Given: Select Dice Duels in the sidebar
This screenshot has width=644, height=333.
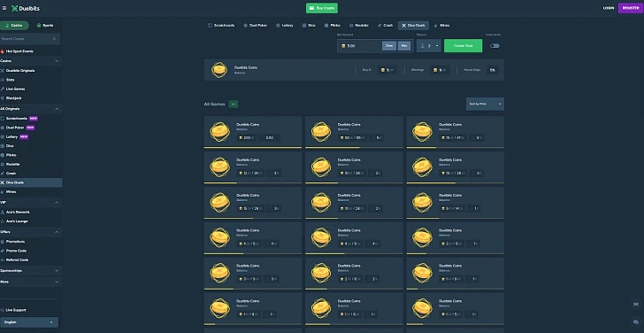Looking at the screenshot, I should click(31, 182).
